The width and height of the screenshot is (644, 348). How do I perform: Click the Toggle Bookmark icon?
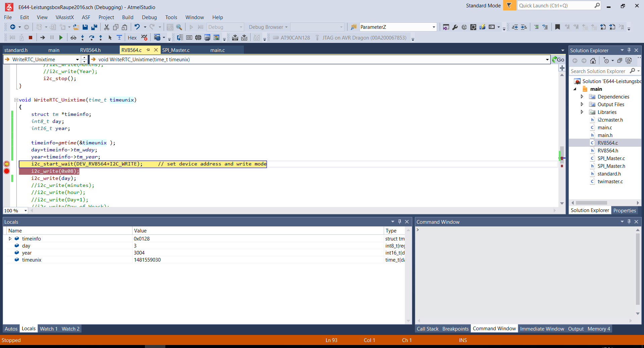[557, 27]
